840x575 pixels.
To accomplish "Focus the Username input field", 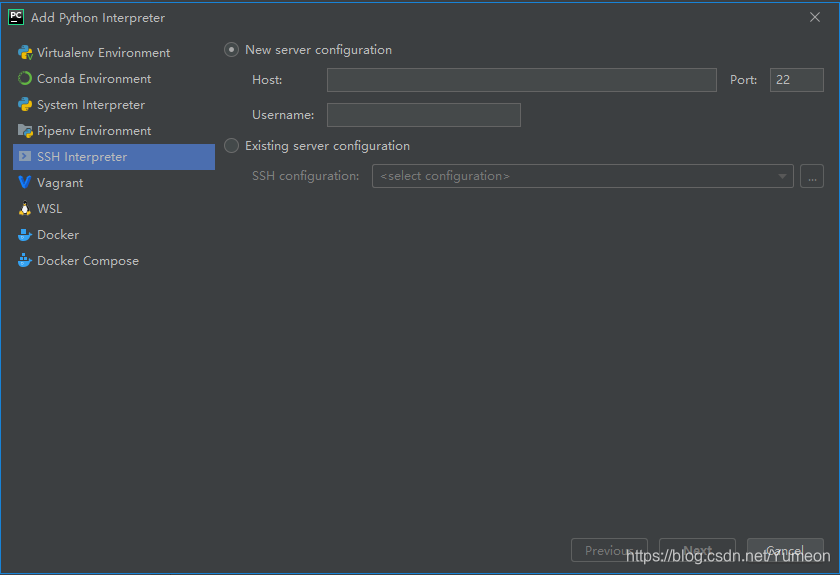I will click(x=423, y=115).
